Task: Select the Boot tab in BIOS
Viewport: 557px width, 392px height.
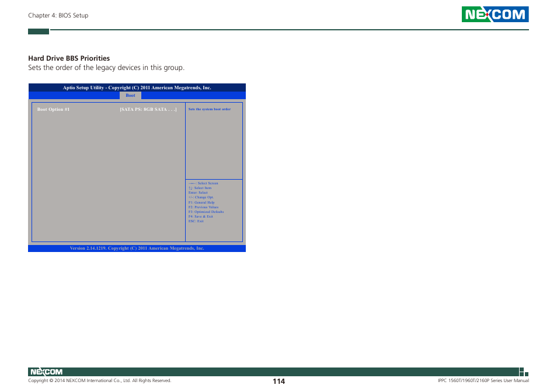Action: (x=130, y=96)
